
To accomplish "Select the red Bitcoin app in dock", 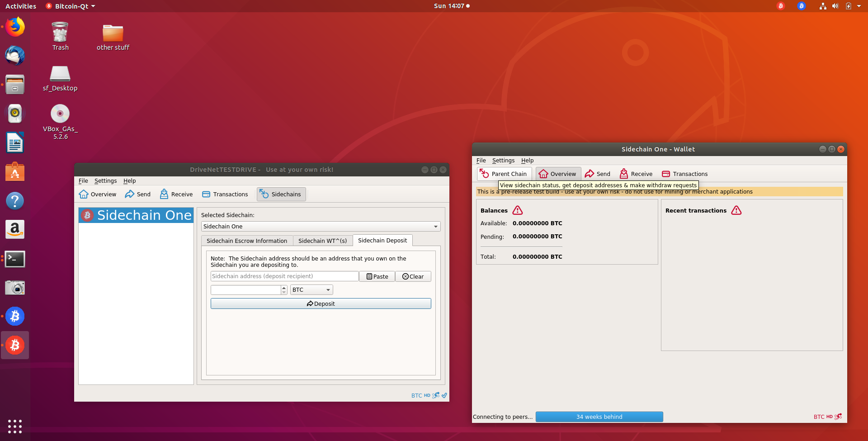I will tap(15, 345).
